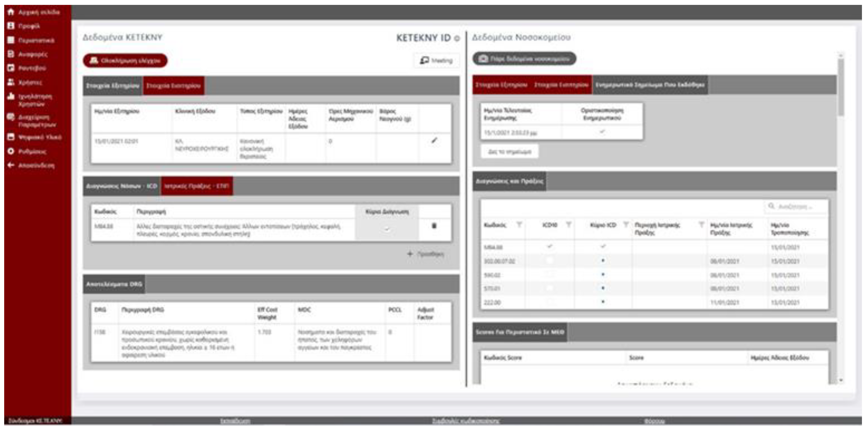Viewport: 868px width, 433px height.
Task: Open filter for Κύριο ICD column
Action: click(x=626, y=225)
